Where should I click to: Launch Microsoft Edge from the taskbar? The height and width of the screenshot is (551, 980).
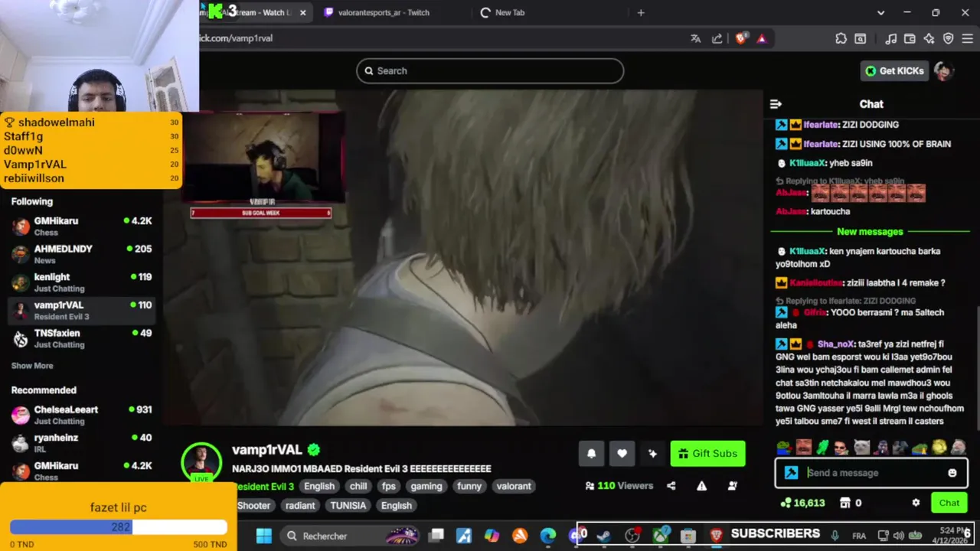[547, 536]
